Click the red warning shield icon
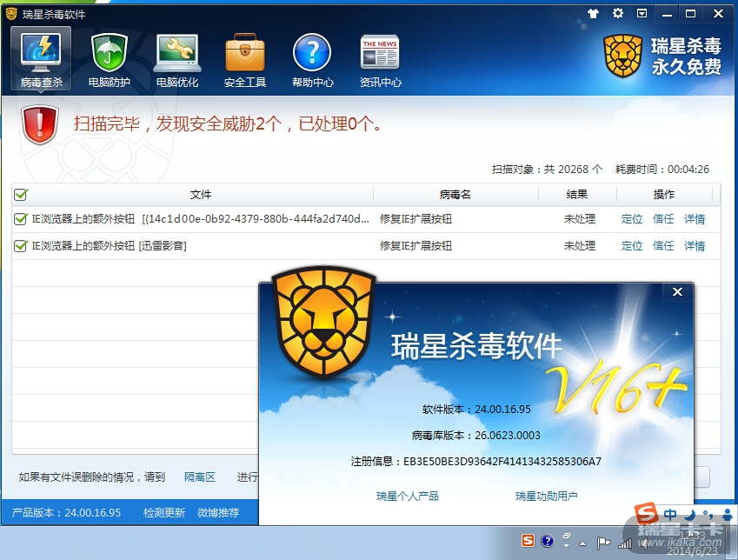738x560 pixels. click(39, 124)
